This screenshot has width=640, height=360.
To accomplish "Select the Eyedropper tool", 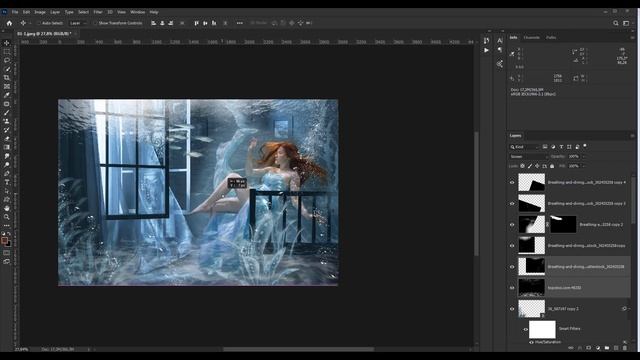I will [7, 95].
